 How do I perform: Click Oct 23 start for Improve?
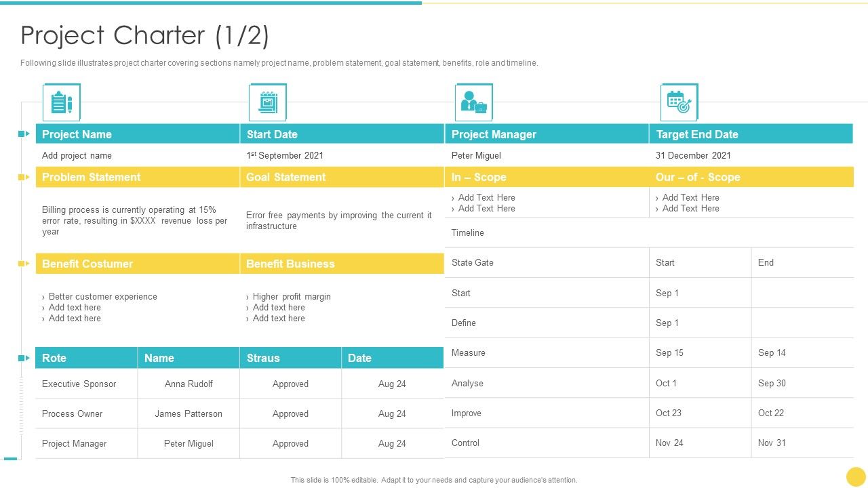tap(669, 413)
